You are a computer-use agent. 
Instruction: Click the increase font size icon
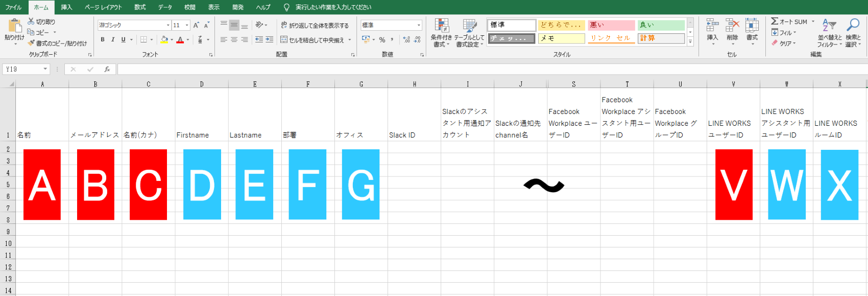coord(196,25)
